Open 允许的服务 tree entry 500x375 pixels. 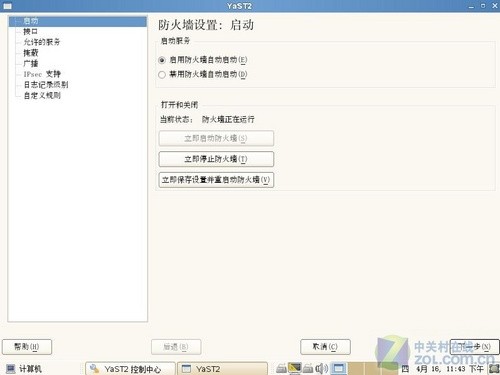point(42,42)
